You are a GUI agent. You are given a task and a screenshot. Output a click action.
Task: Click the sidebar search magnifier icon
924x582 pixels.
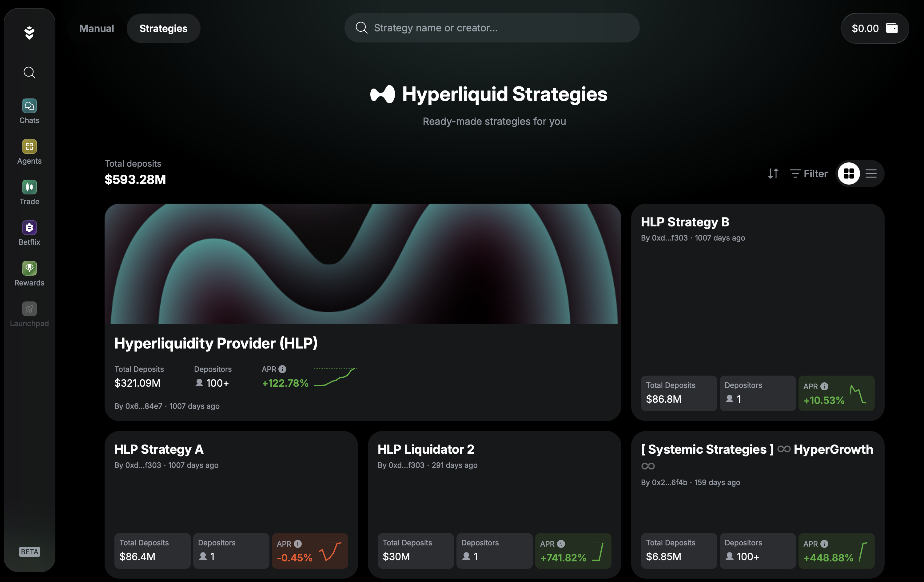[x=29, y=73]
